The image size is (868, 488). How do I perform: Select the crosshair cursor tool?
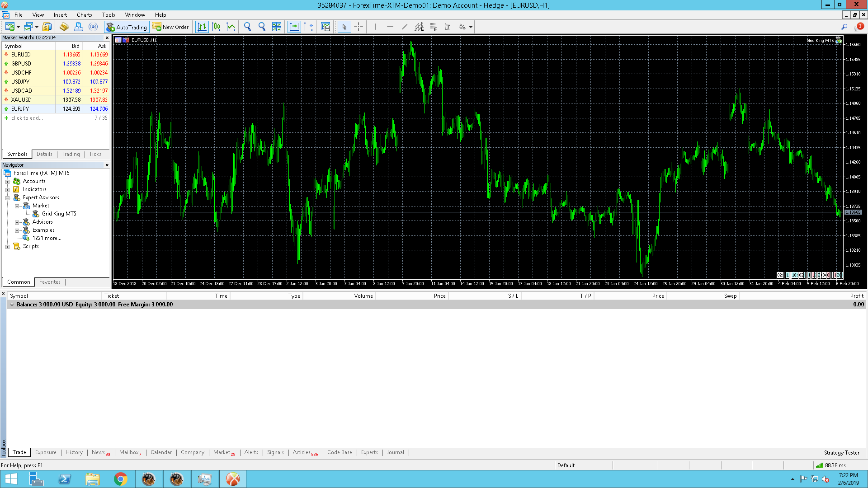click(359, 27)
